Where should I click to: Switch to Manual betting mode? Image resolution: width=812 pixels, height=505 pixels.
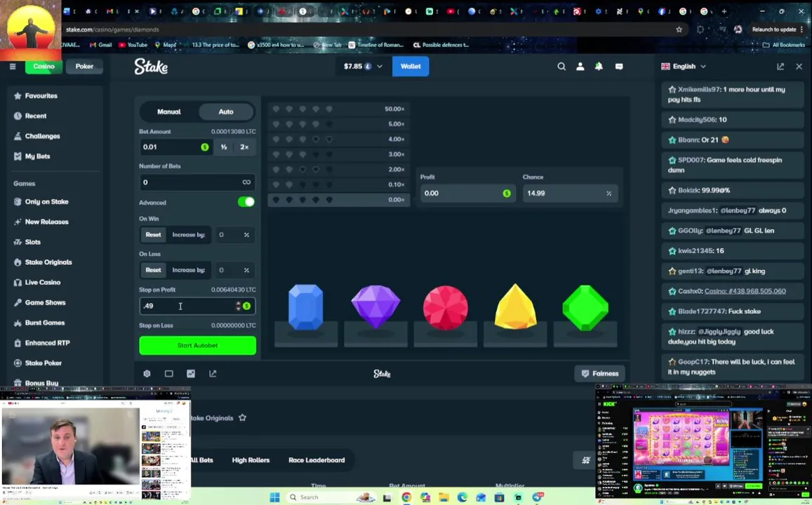(169, 112)
